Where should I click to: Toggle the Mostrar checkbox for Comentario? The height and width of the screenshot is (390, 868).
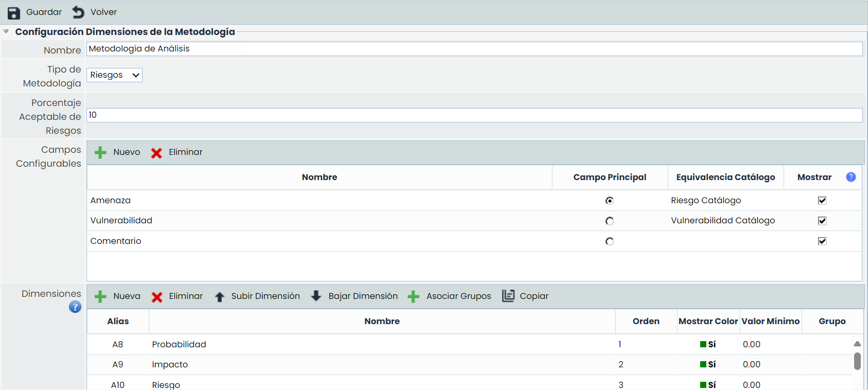coord(822,241)
